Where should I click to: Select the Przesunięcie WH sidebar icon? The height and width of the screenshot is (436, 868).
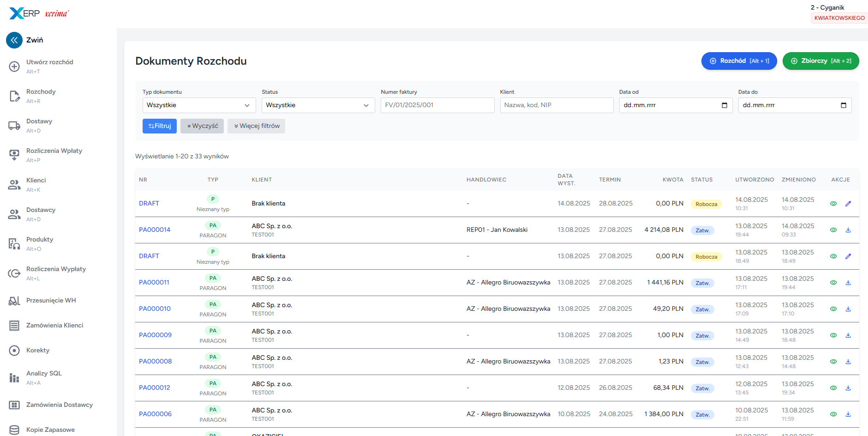click(x=14, y=301)
